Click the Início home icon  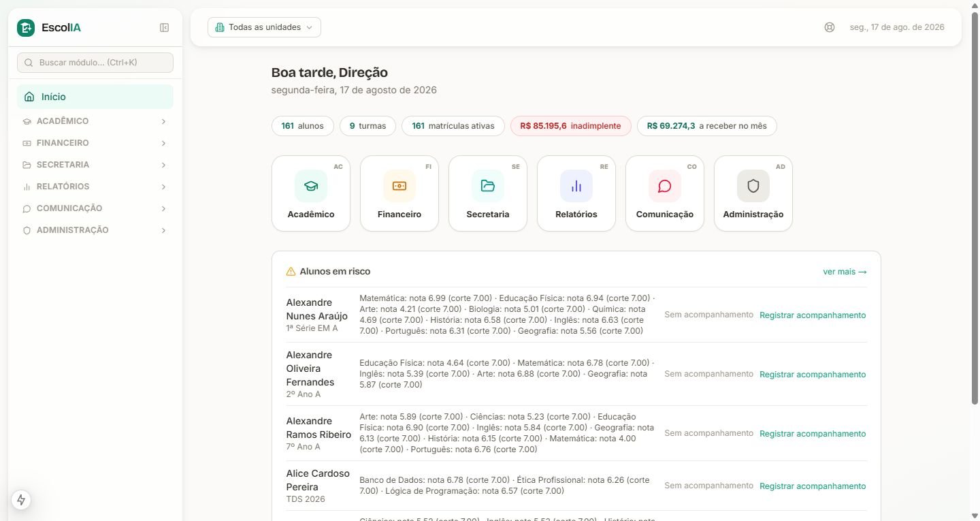(x=29, y=97)
